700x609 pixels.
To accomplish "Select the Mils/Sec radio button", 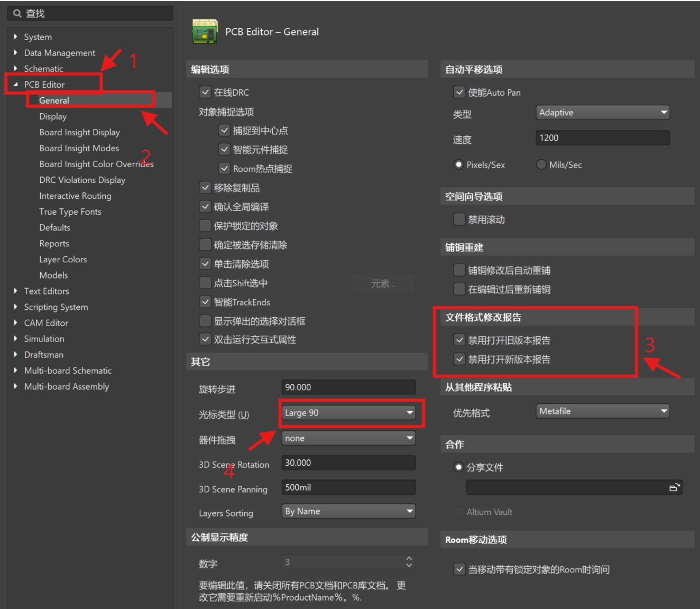I will click(x=541, y=164).
